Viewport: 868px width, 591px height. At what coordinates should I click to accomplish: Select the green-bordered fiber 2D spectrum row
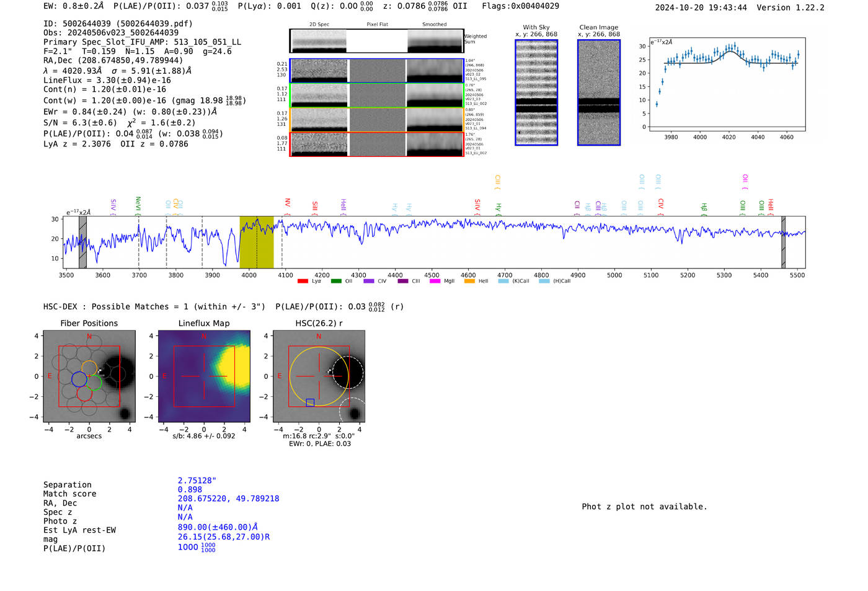point(376,96)
